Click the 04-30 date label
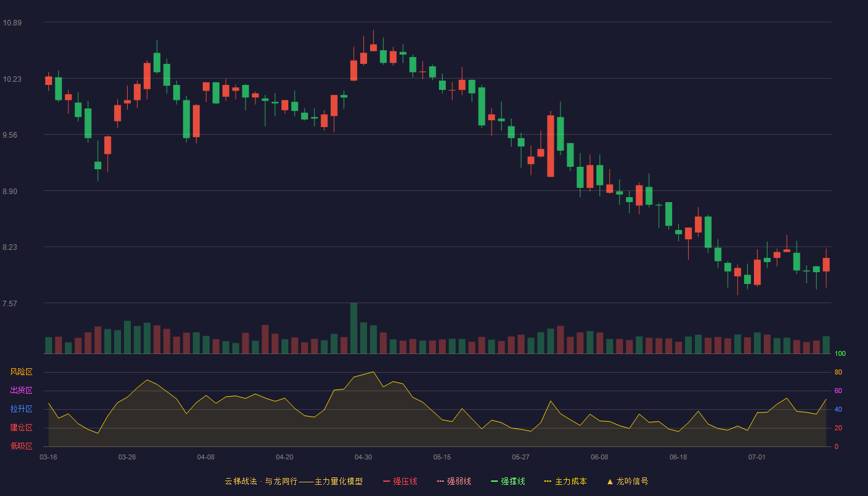The height and width of the screenshot is (496, 868). (363, 457)
